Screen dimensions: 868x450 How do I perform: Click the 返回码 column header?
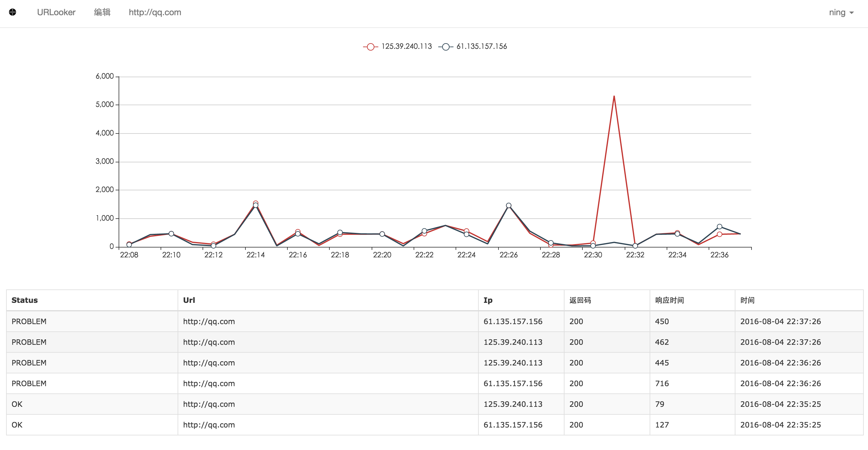click(580, 300)
